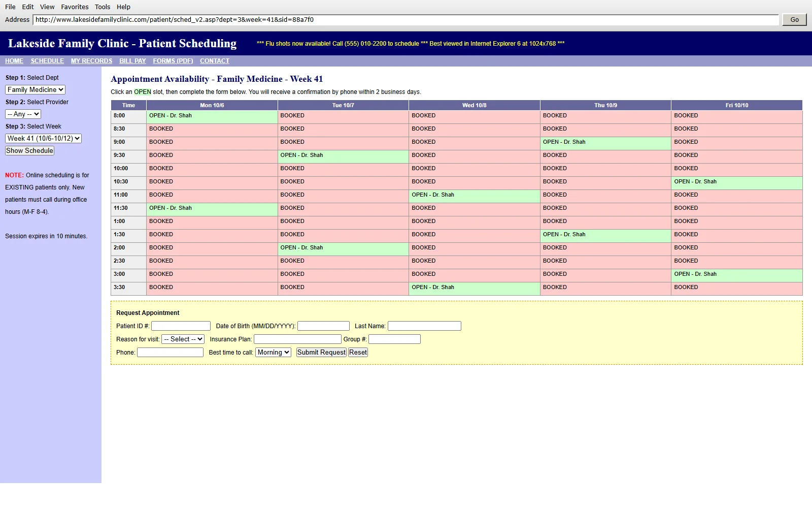Open the Help menu

123,7
